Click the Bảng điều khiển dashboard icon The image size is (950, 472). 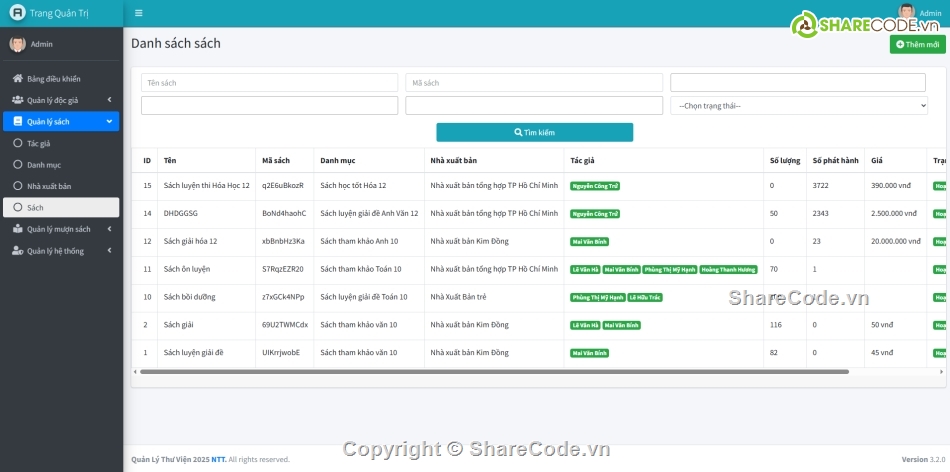pyautogui.click(x=17, y=79)
